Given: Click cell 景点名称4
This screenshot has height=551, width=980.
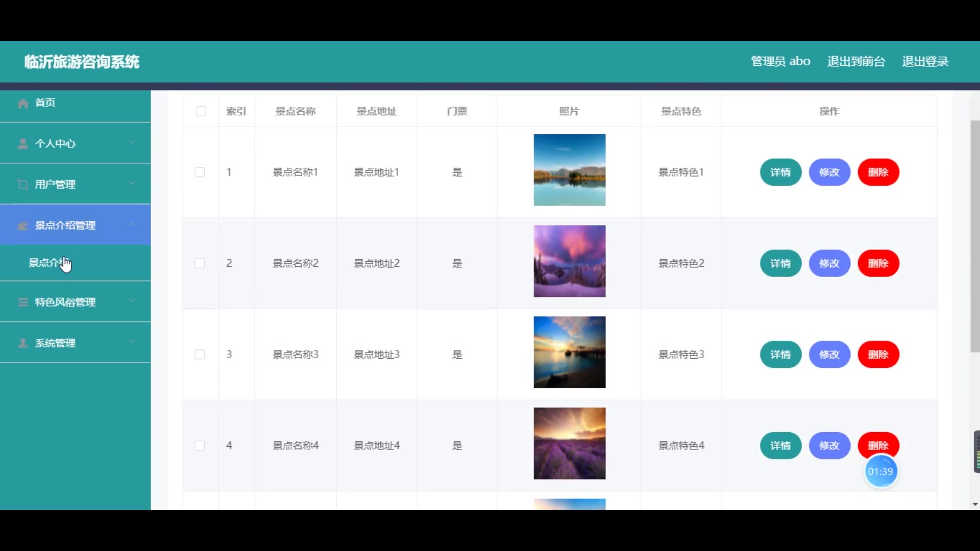Looking at the screenshot, I should [296, 445].
